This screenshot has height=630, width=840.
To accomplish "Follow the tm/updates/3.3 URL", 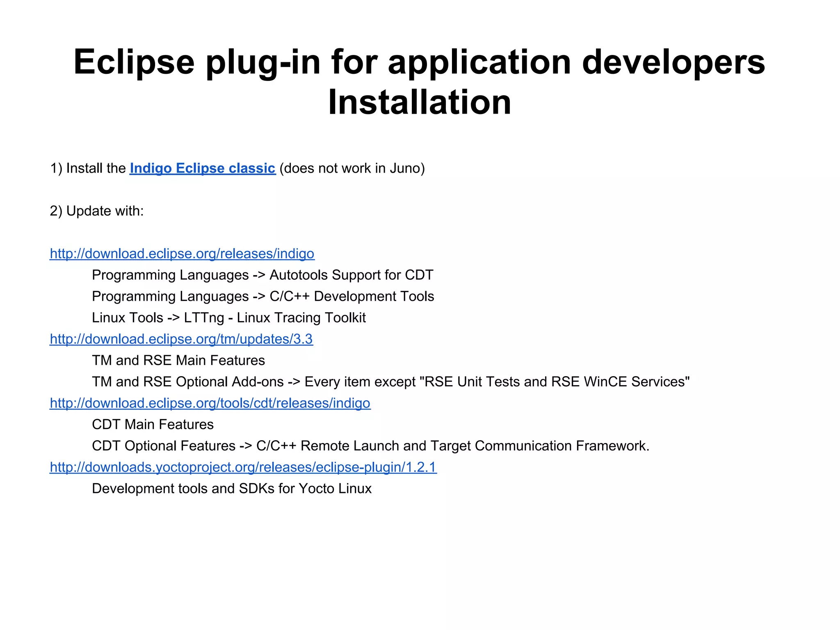I will pyautogui.click(x=181, y=339).
